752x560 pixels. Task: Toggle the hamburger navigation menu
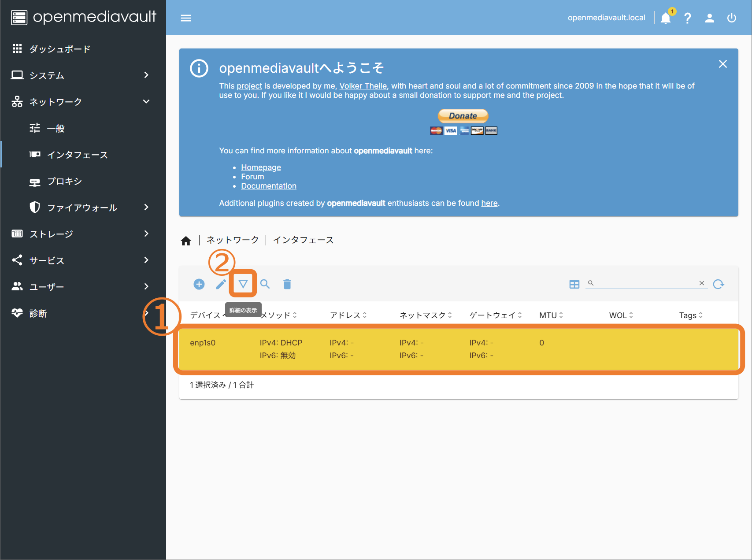[x=186, y=18]
